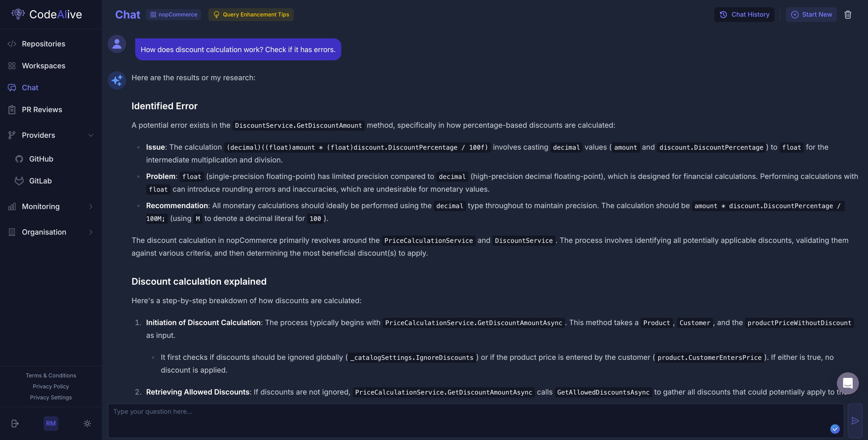Click the CodeAlive logo
This screenshot has width=868, height=440.
click(47, 14)
